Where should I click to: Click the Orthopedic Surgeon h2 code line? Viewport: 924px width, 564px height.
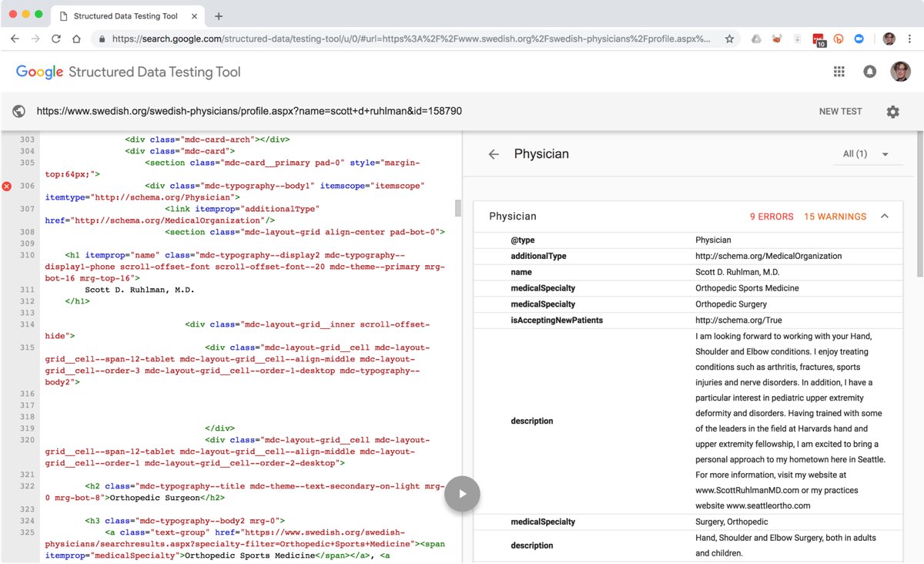[x=244, y=492]
